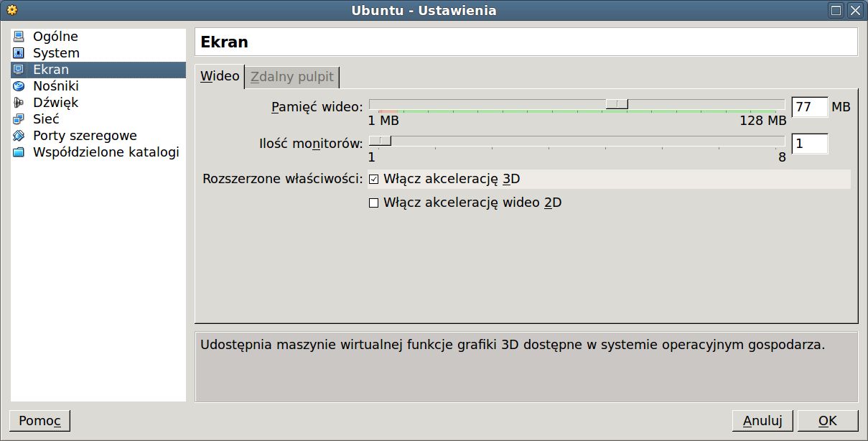Click the Ekran monitor icon in sidebar
Screen dimensions: 868x441
point(19,70)
